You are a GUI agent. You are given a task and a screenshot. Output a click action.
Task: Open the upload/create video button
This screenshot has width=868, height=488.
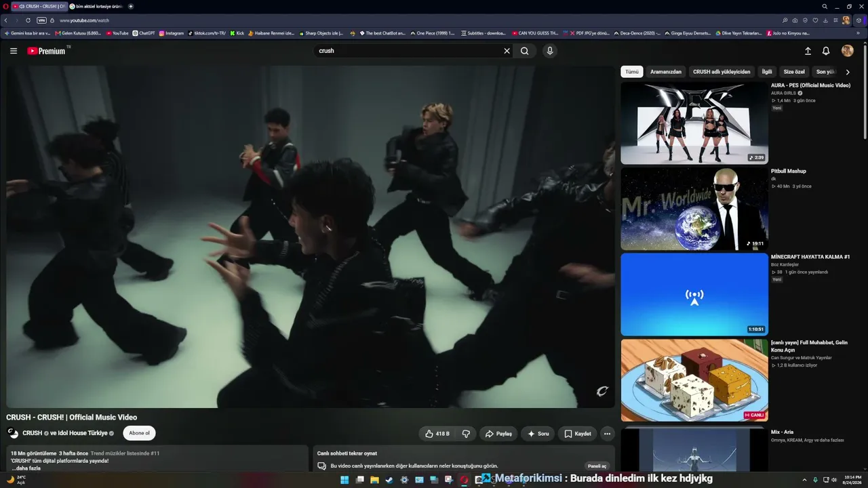point(808,51)
